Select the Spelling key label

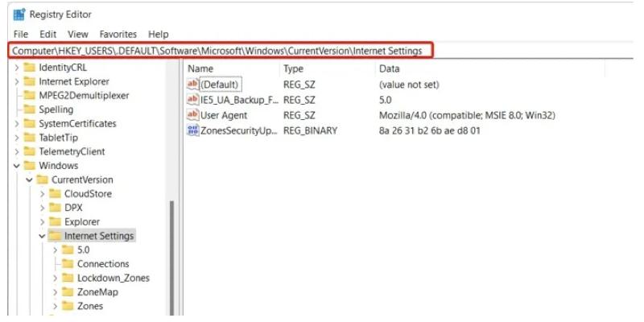tap(56, 109)
